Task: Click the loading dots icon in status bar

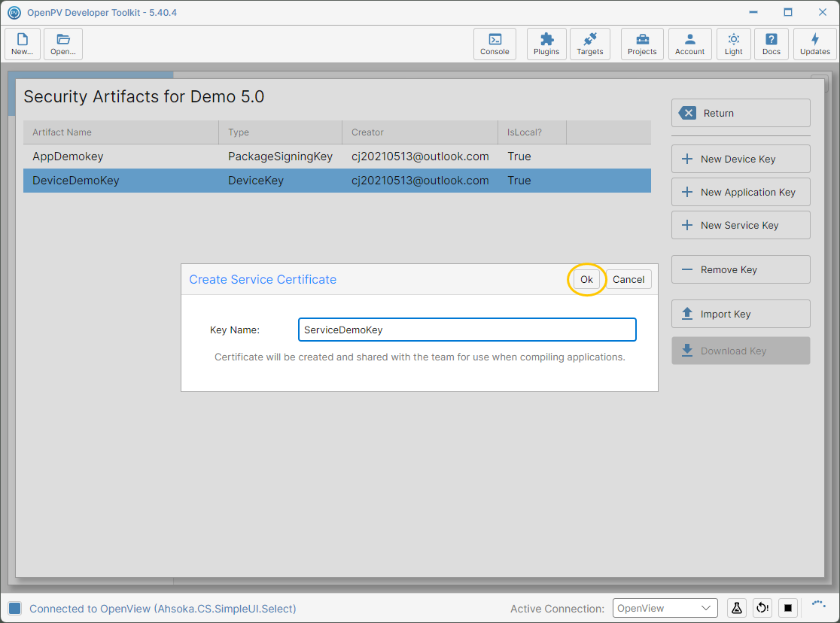Action: point(819,603)
